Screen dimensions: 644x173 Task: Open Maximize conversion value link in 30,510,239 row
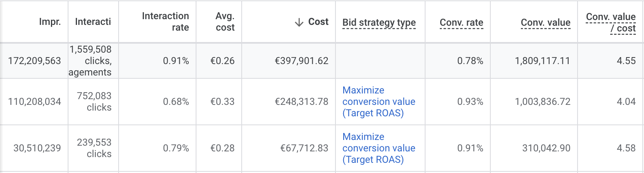(x=379, y=148)
